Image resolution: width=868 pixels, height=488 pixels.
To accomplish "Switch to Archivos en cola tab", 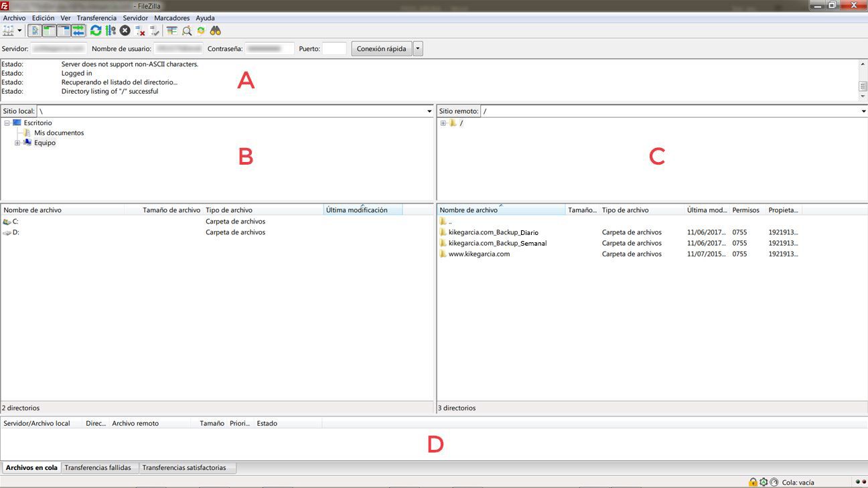I will click(x=31, y=468).
